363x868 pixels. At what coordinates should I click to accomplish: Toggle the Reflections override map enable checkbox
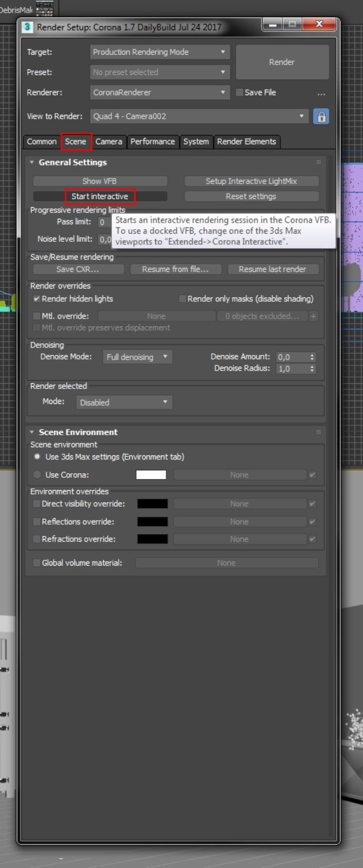point(313,522)
